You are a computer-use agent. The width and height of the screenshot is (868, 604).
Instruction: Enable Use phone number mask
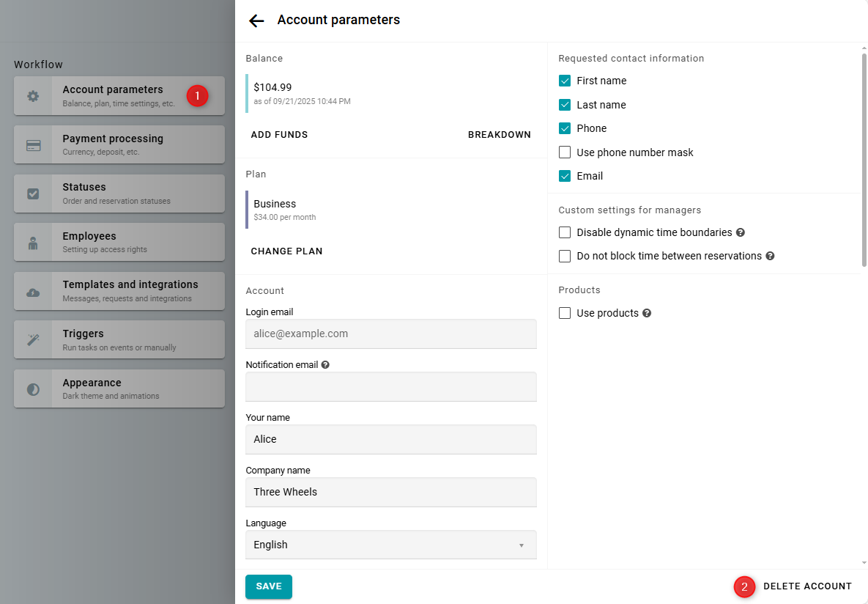pos(565,152)
